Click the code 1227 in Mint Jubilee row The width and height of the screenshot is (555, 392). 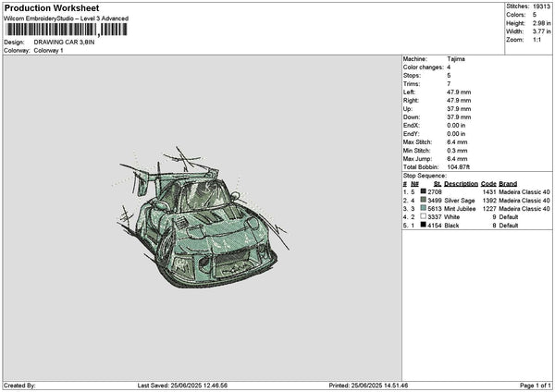tap(489, 209)
